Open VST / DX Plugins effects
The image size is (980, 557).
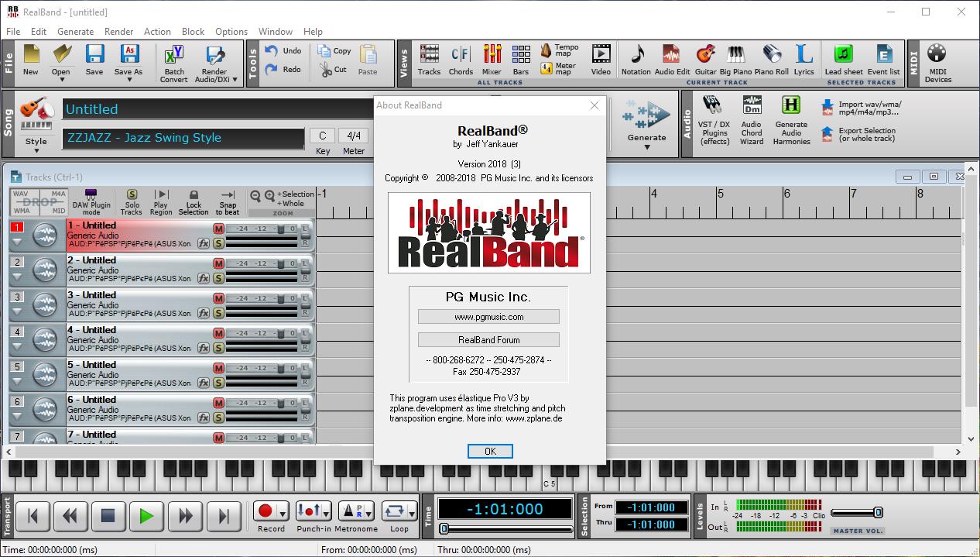click(x=713, y=105)
